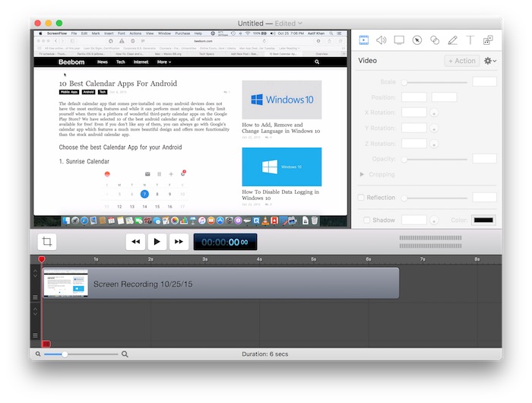Click the second track's handle icon

35,335
